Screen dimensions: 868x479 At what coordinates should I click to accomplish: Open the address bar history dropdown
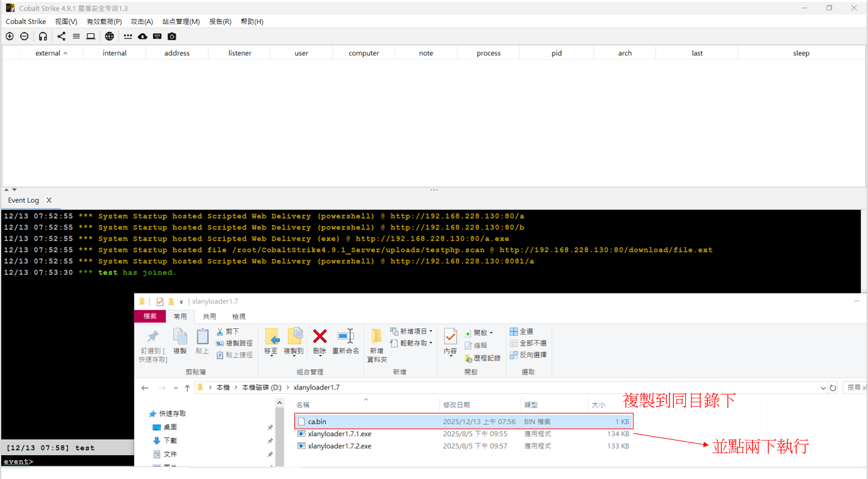823,388
